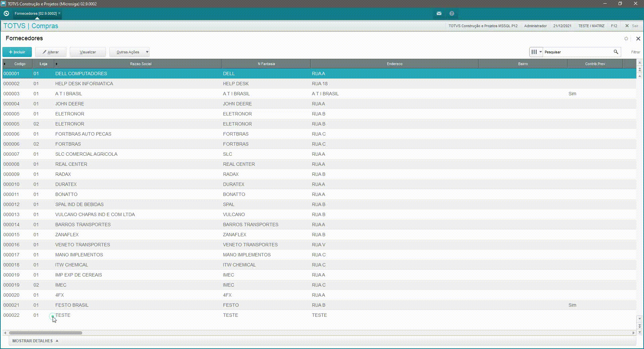This screenshot has height=349, width=644.
Task: Click horizontal scrollbar left arrow
Action: tap(5, 333)
